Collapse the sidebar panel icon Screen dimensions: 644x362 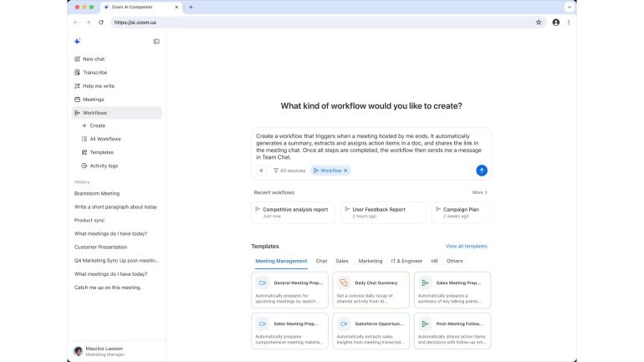pyautogui.click(x=156, y=41)
